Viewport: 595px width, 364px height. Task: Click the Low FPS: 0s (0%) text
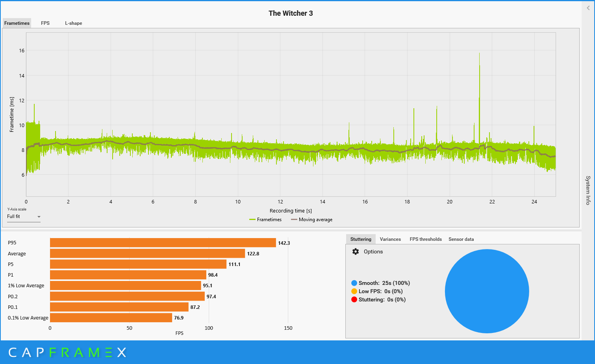[x=381, y=291]
